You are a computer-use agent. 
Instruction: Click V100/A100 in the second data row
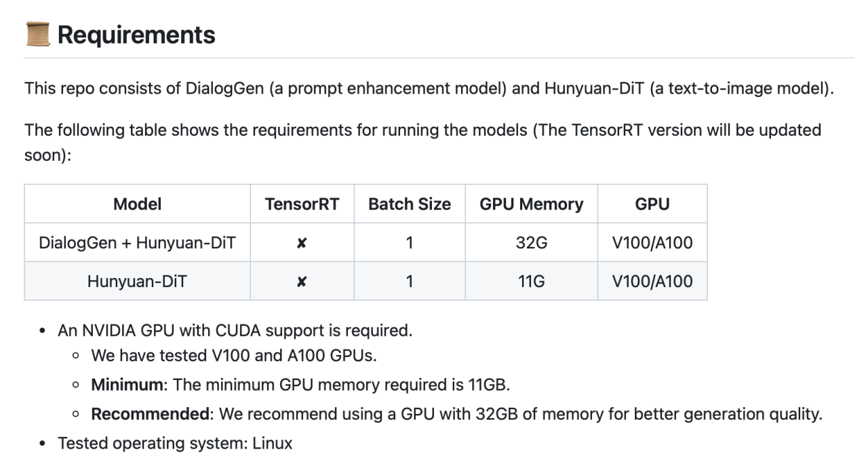(x=652, y=281)
